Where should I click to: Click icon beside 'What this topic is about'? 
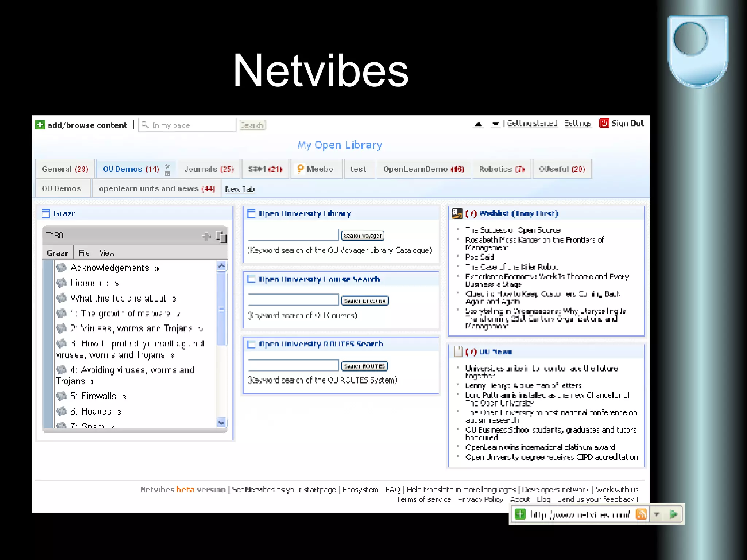tap(62, 298)
